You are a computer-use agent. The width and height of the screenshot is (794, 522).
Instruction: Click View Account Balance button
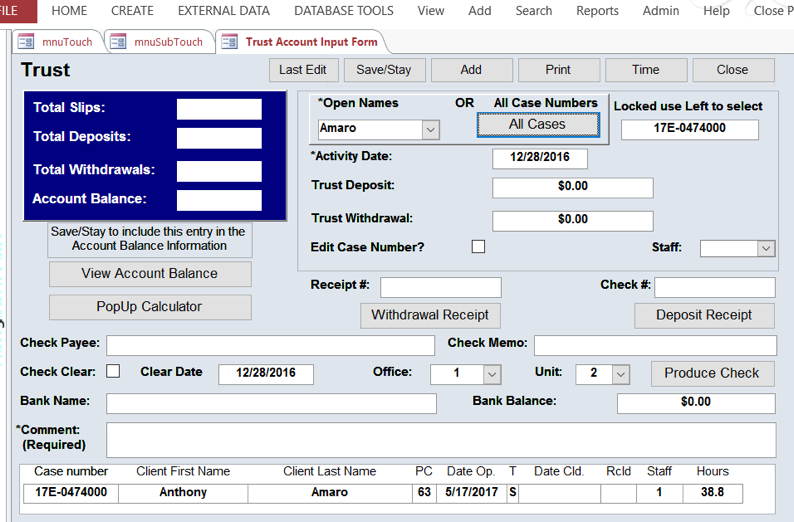[x=149, y=274]
